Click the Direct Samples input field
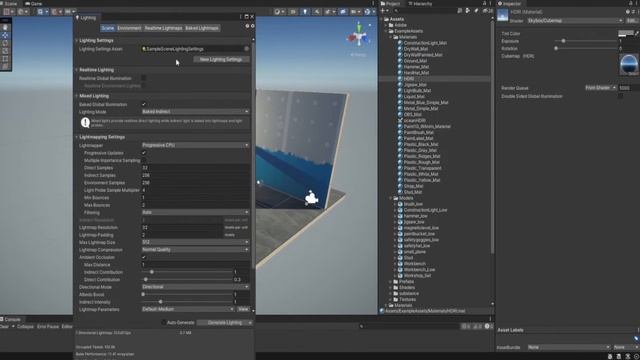 (x=195, y=168)
